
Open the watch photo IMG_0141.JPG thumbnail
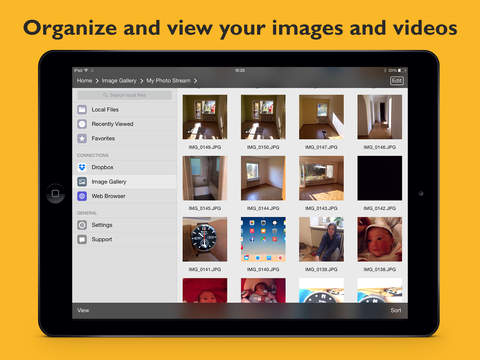coord(205,239)
